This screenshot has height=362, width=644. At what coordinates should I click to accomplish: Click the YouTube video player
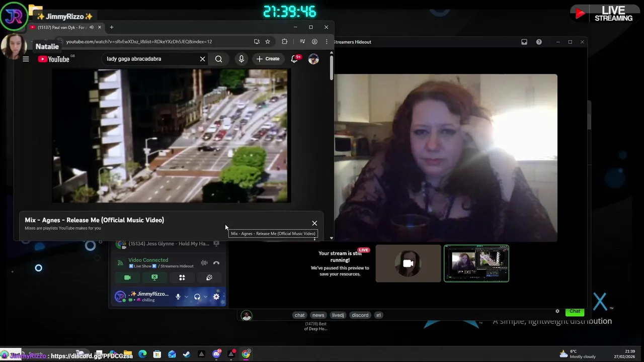171,136
